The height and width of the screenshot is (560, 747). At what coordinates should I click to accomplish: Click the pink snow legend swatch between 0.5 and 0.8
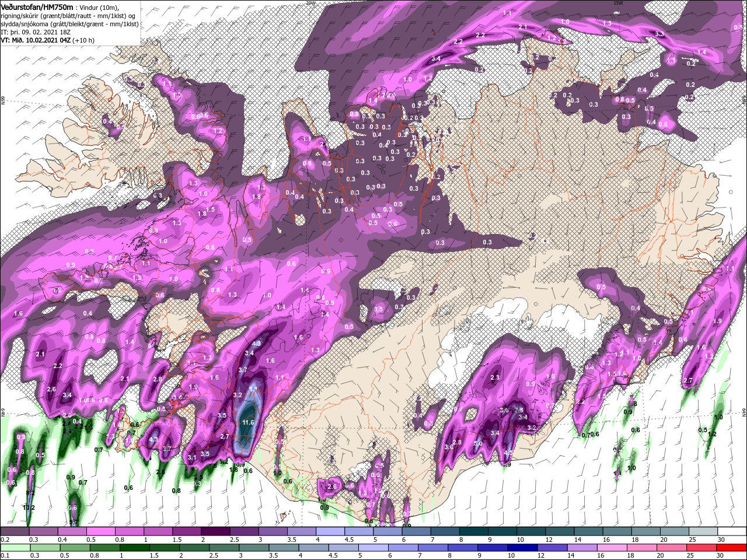click(100, 532)
